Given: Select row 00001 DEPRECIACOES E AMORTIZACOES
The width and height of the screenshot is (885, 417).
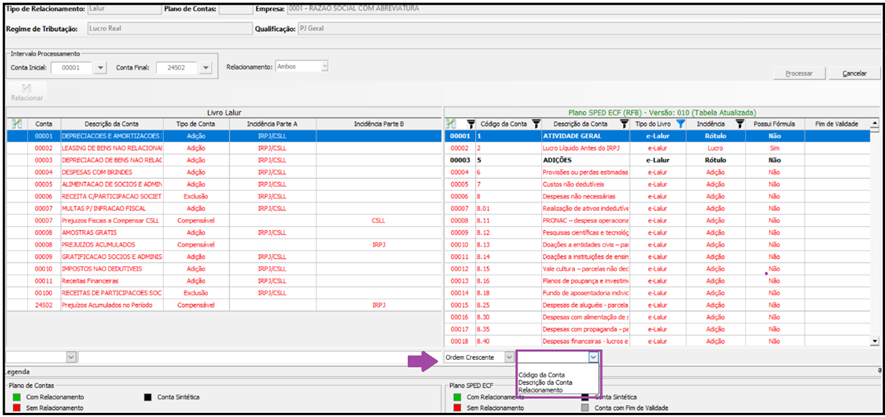Looking at the screenshot, I should 224,136.
